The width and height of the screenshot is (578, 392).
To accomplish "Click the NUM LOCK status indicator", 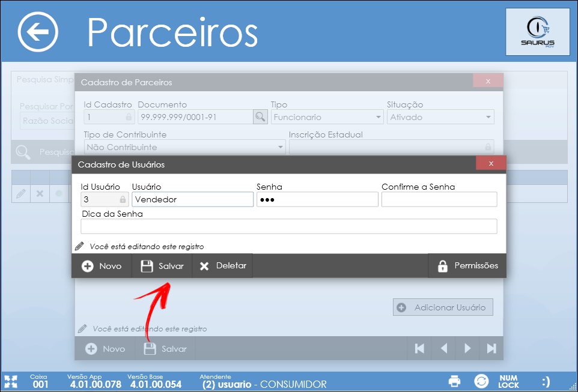I will (x=508, y=381).
